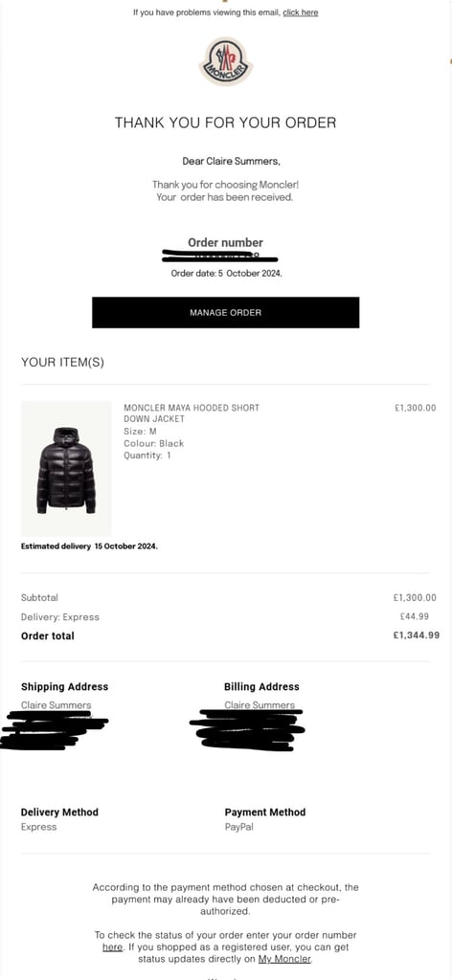The height and width of the screenshot is (980, 452).
Task: Click the Billing Address heading
Action: (x=262, y=686)
